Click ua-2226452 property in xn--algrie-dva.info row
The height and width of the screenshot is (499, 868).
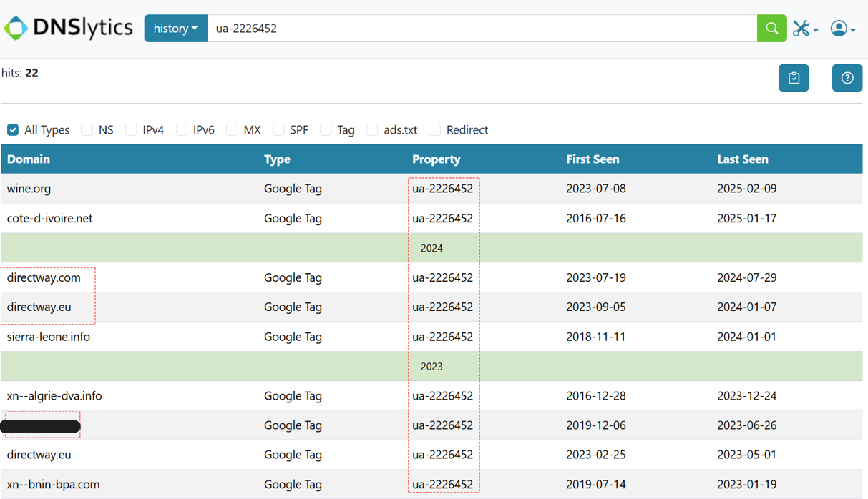442,395
